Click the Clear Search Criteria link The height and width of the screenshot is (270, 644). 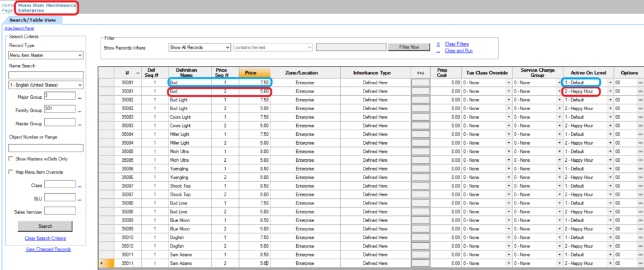click(45, 239)
